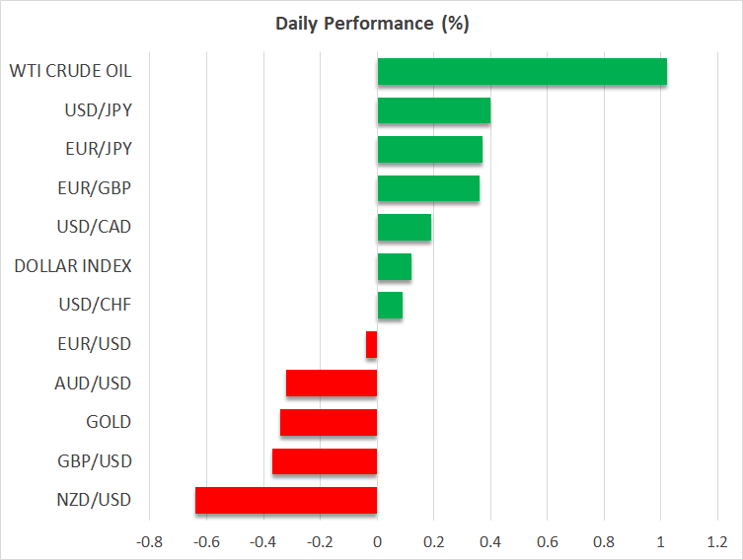Viewport: 743px width, 560px height.
Task: Select the -0.8 x-axis tick label
Action: pos(150,541)
